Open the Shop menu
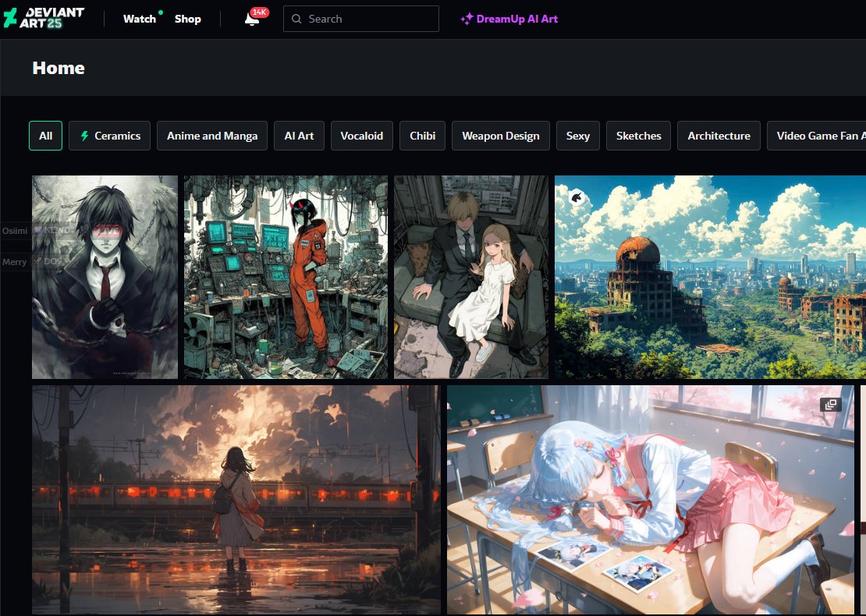The height and width of the screenshot is (616, 866). 188,19
